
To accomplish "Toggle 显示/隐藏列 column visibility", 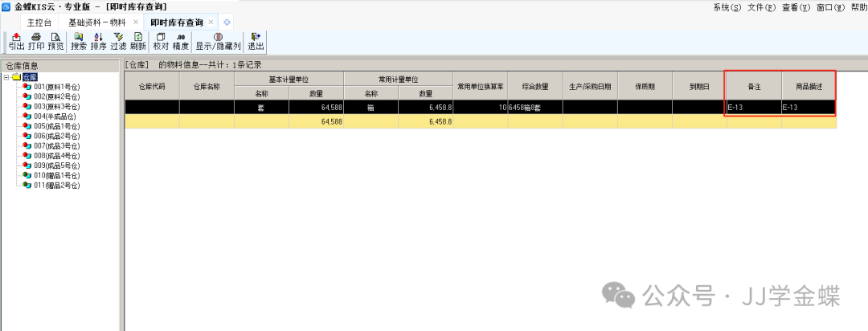I will (x=218, y=42).
